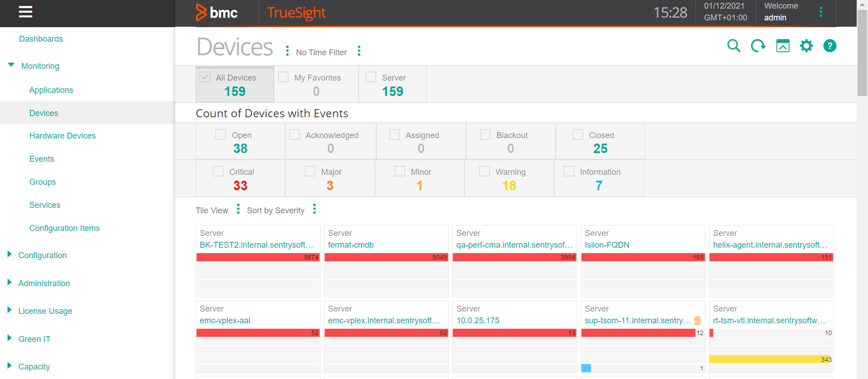Check the Server filter box
This screenshot has height=379, width=868.
[x=371, y=77]
